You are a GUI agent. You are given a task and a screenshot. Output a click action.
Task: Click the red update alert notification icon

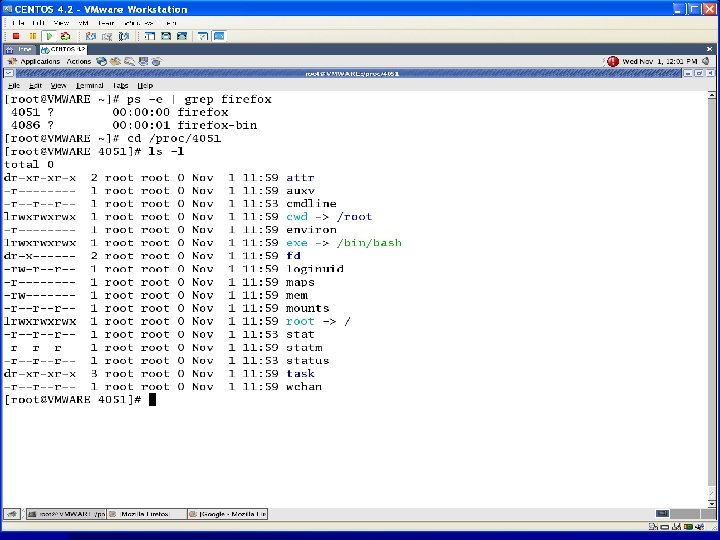click(613, 61)
